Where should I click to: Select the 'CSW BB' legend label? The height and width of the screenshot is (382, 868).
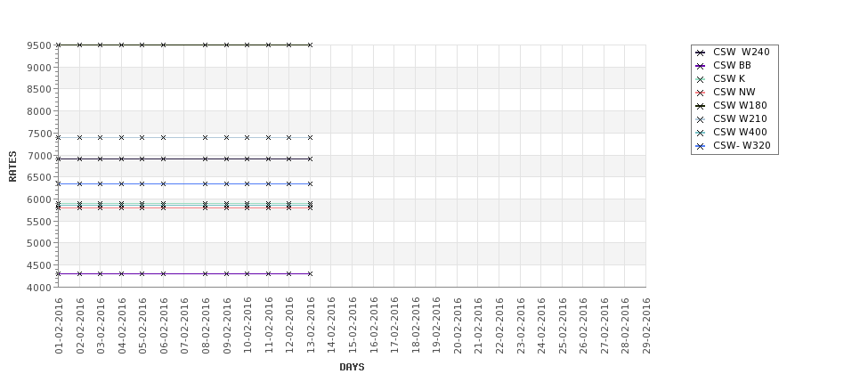click(x=732, y=65)
